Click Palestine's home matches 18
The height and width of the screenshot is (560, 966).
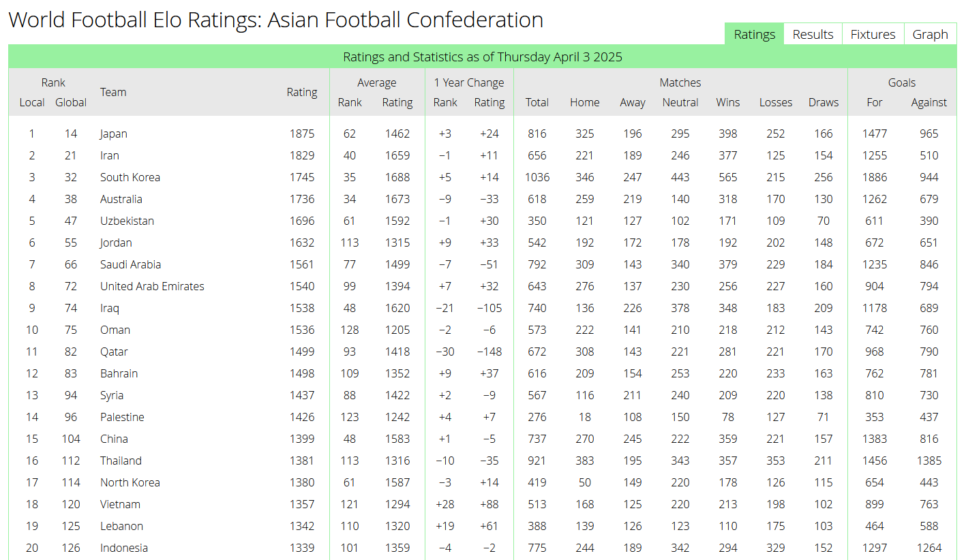[585, 417]
